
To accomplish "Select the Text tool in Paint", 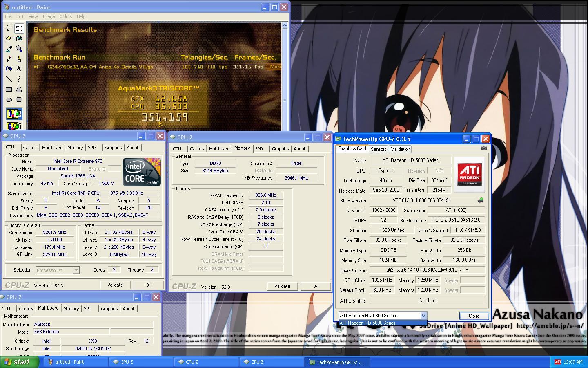I will pyautogui.click(x=19, y=69).
